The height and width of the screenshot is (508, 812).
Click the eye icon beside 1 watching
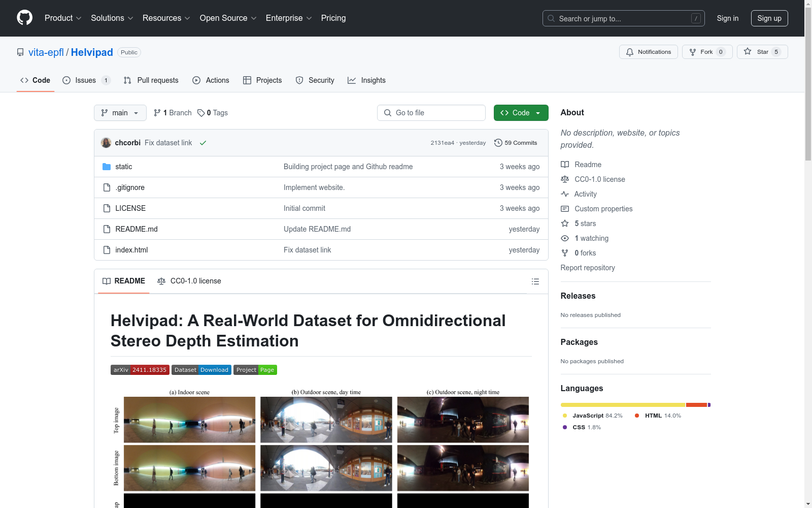565,238
